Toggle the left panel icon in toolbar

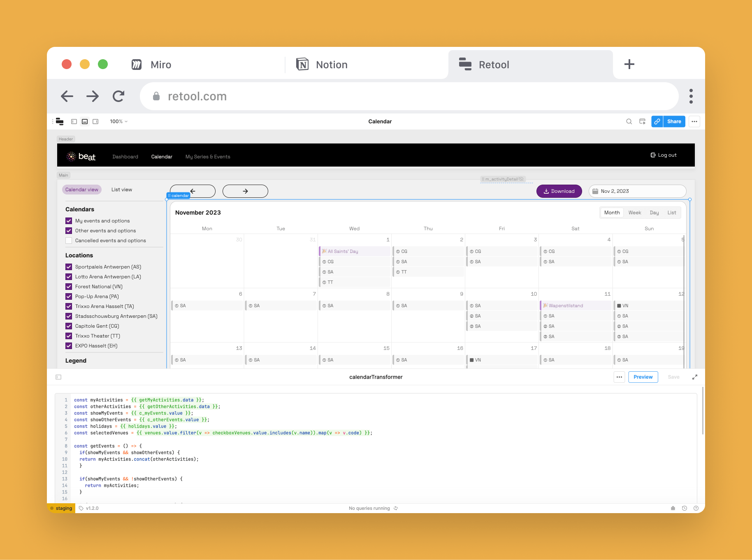pyautogui.click(x=74, y=121)
